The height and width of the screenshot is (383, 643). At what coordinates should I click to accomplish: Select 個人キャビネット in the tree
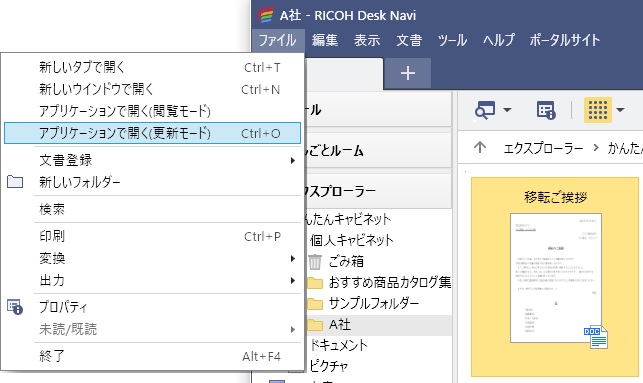tap(352, 240)
